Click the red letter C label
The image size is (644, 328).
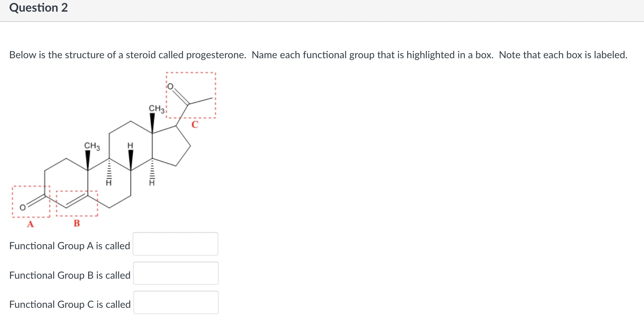pos(195,124)
